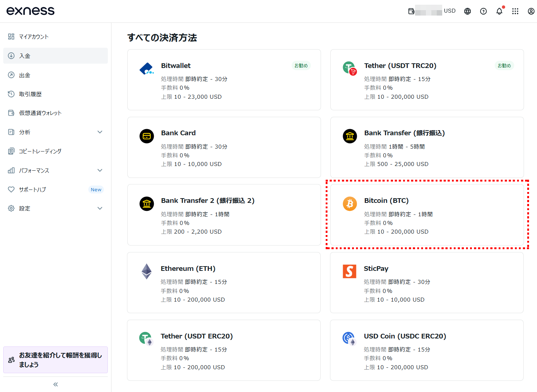Click the USD currency label in header

click(450, 11)
